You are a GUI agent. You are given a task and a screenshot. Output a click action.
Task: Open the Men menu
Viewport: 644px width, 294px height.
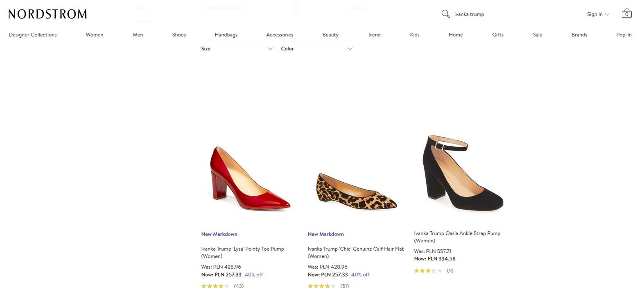click(x=138, y=35)
